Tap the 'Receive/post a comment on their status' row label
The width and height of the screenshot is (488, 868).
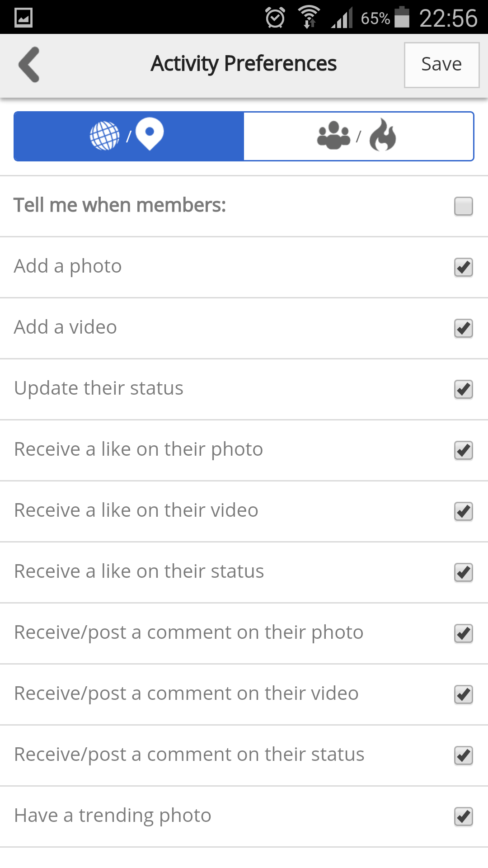[x=189, y=755]
